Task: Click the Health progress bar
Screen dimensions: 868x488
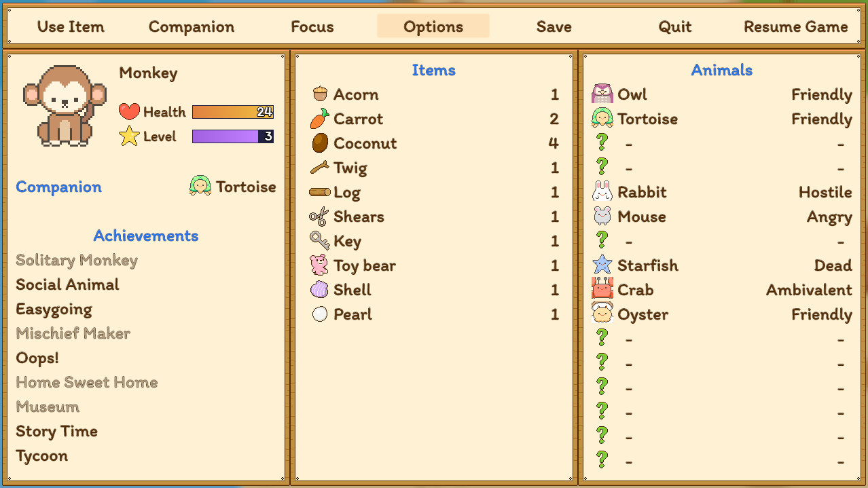Action: pos(233,111)
